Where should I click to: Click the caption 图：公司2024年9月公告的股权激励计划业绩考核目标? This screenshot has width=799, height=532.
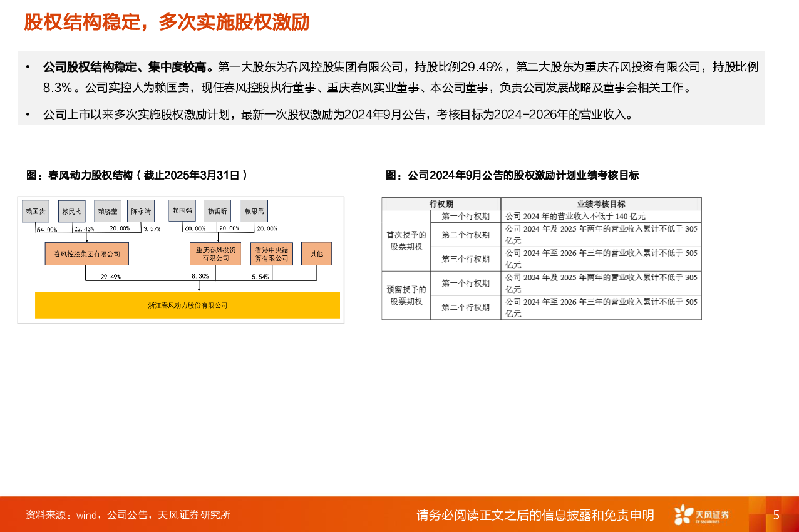pos(512,176)
